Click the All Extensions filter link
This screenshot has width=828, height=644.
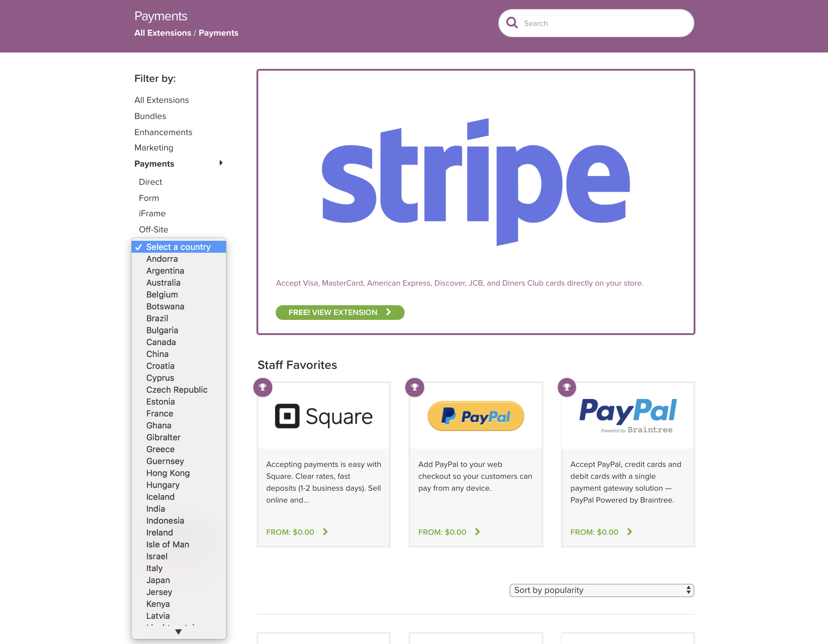click(161, 99)
